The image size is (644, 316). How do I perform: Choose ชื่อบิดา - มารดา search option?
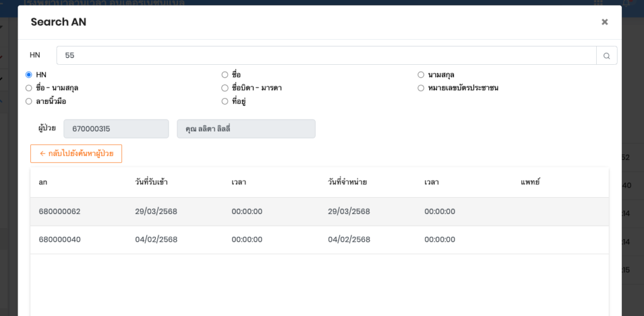click(225, 88)
